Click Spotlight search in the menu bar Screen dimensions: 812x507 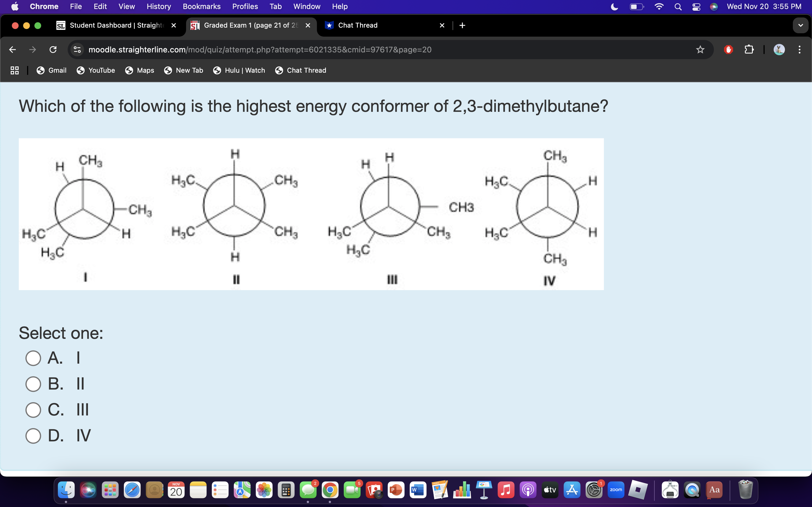[678, 6]
